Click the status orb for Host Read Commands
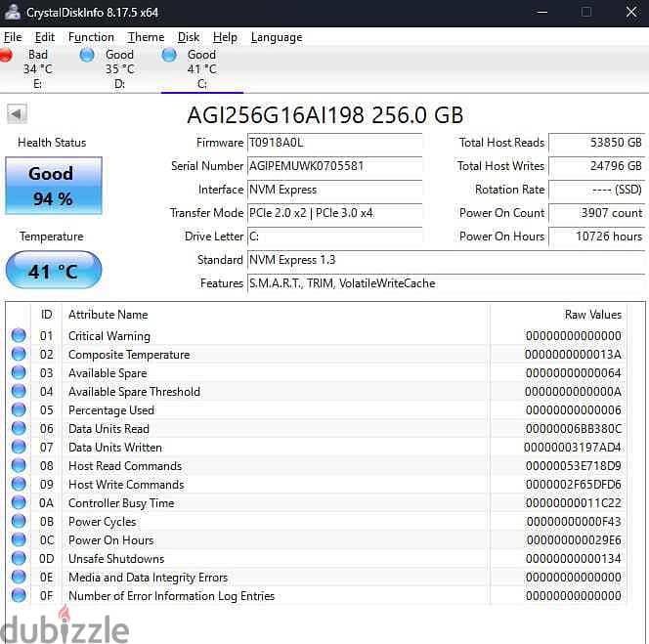Viewport: 649px width, 644px height. point(19,465)
